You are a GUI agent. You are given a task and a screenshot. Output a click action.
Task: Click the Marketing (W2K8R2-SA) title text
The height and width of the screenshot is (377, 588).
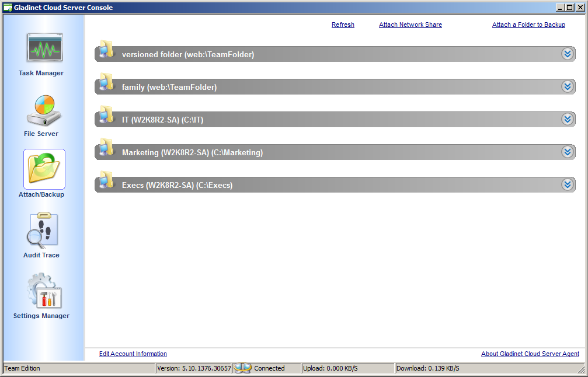click(192, 152)
